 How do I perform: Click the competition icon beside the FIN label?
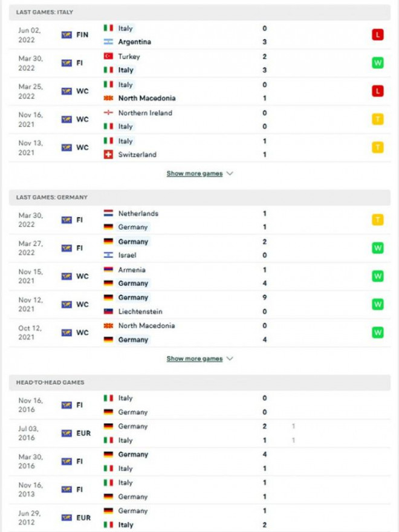click(66, 35)
